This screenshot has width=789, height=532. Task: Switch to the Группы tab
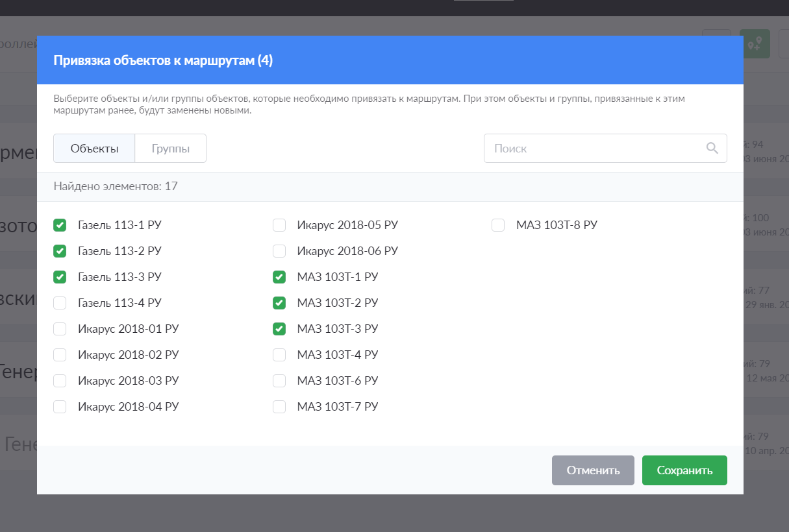pos(171,149)
